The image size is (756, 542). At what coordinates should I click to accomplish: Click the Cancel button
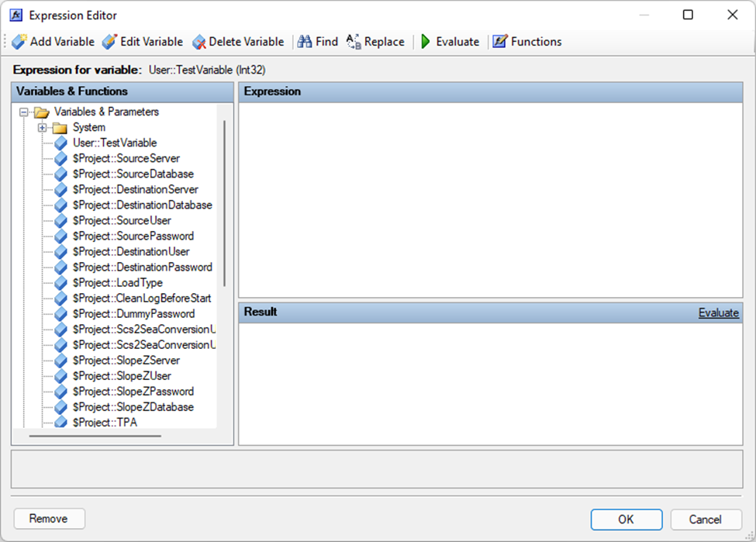[x=706, y=520]
